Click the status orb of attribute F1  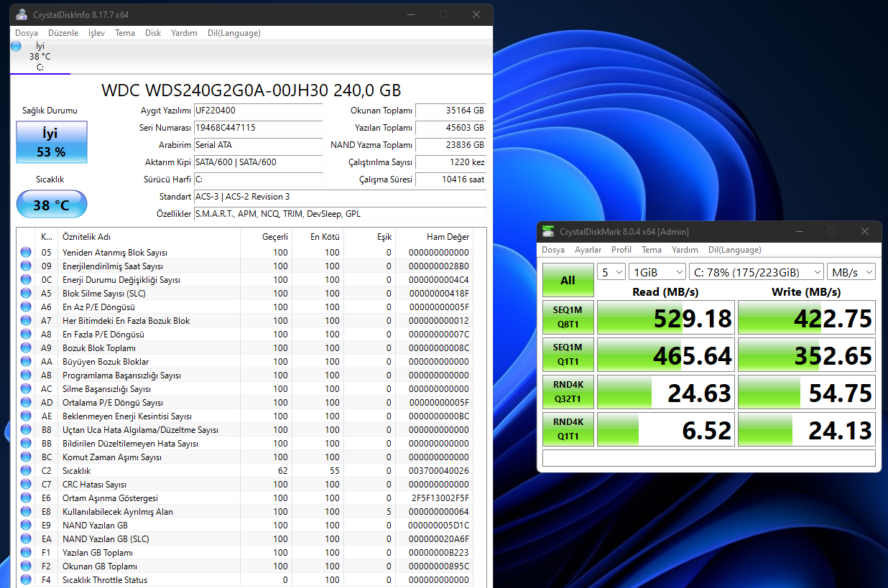[x=27, y=552]
